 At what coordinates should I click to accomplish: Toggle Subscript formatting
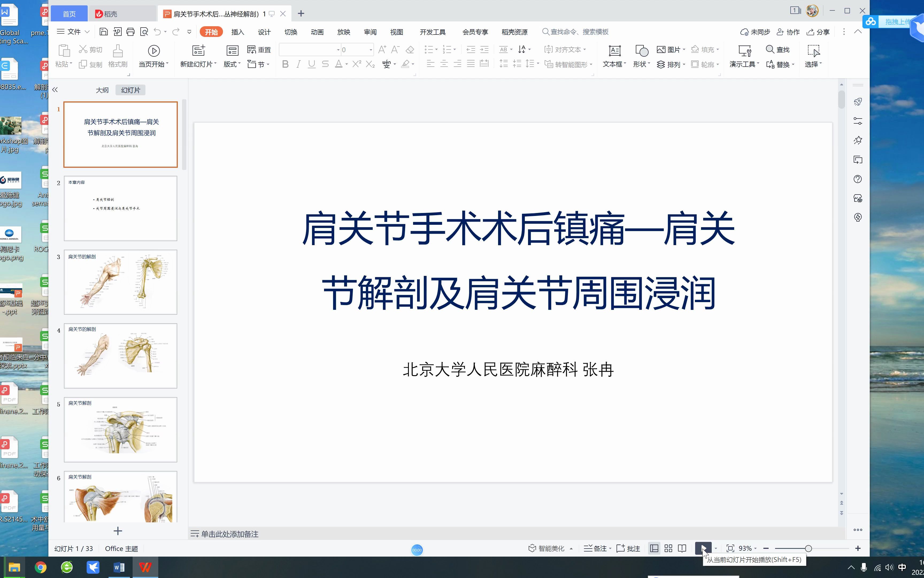pyautogui.click(x=370, y=64)
